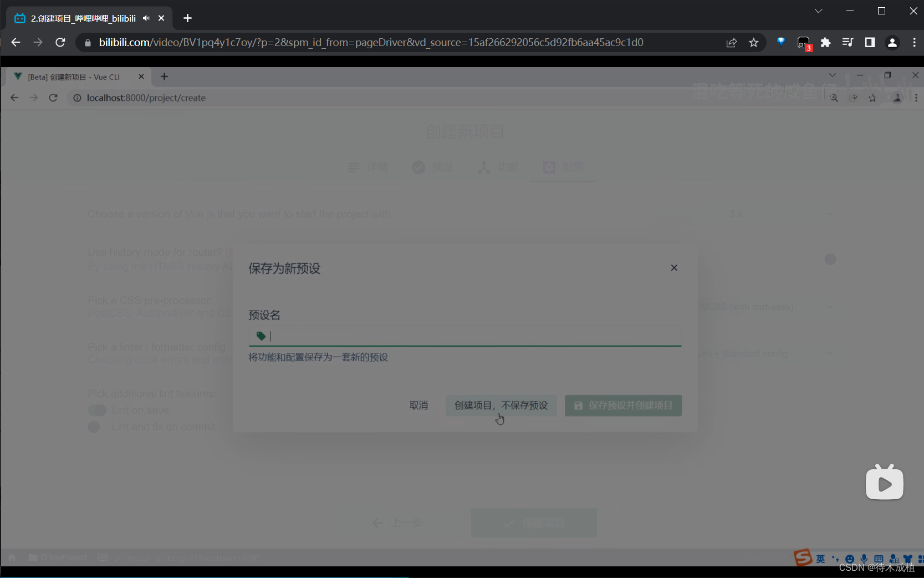Toggle the history mode for router switch

pyautogui.click(x=830, y=259)
